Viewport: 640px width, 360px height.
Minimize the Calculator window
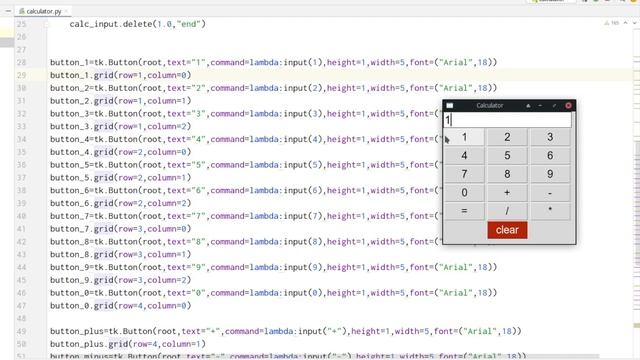pyautogui.click(x=540, y=106)
